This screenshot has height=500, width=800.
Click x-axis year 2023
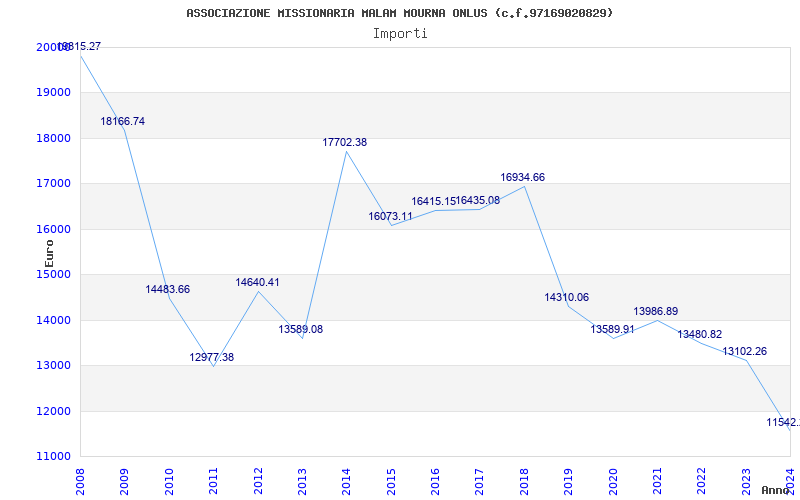[746, 482]
